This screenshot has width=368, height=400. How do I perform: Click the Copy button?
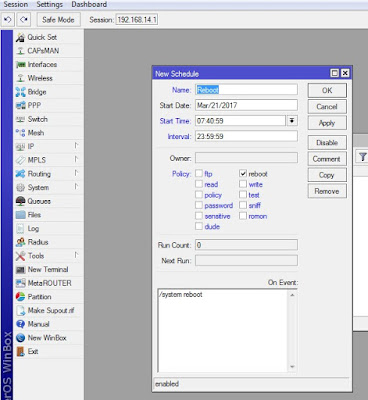click(327, 175)
